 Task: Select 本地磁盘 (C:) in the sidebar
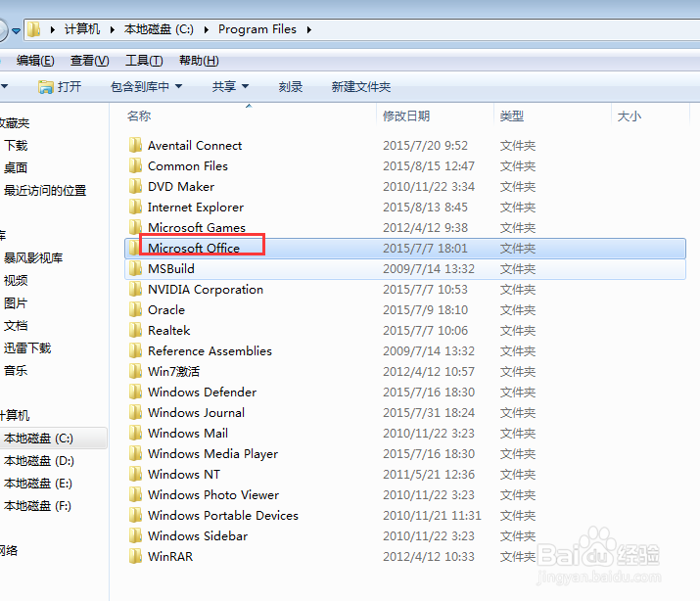[x=38, y=439]
